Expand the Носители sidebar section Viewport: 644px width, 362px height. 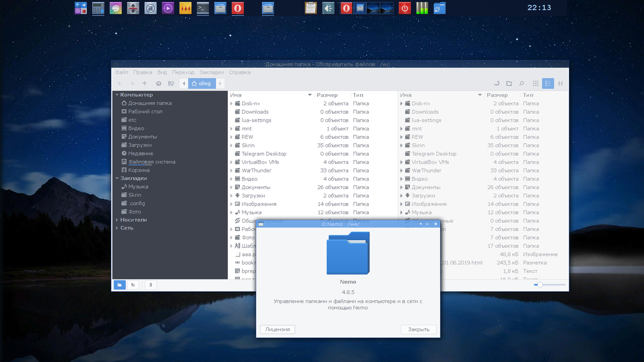click(x=117, y=220)
